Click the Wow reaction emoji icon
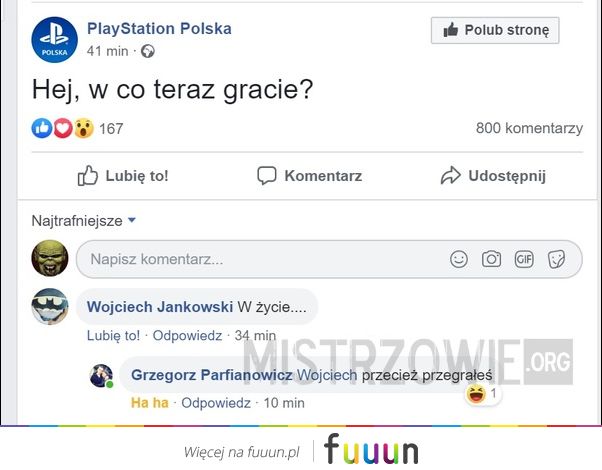602x470 pixels. coord(83,128)
